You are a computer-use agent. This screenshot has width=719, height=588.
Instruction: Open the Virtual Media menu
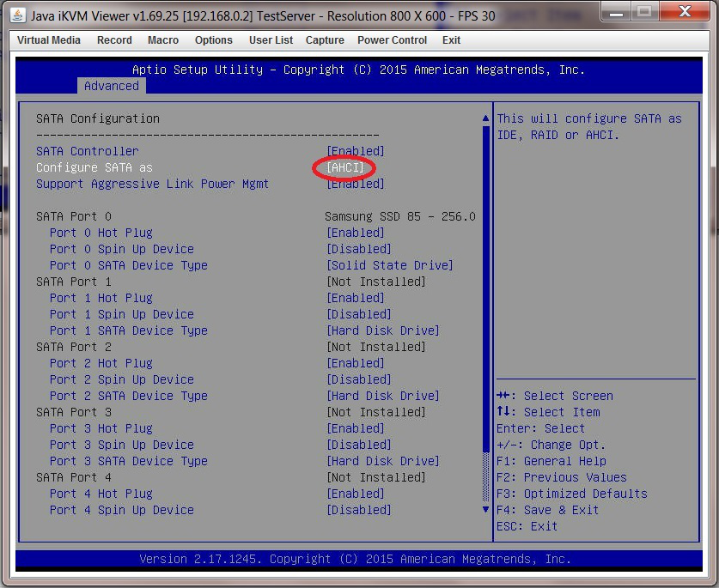49,40
